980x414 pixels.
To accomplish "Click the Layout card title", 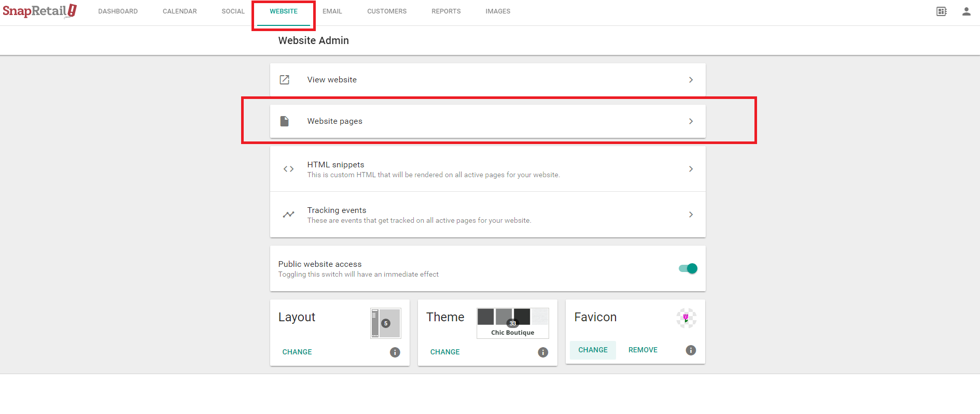I will coord(297,317).
